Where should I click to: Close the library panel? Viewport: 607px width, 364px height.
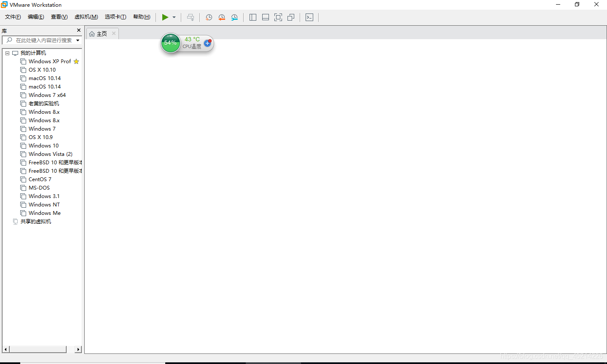(78, 30)
